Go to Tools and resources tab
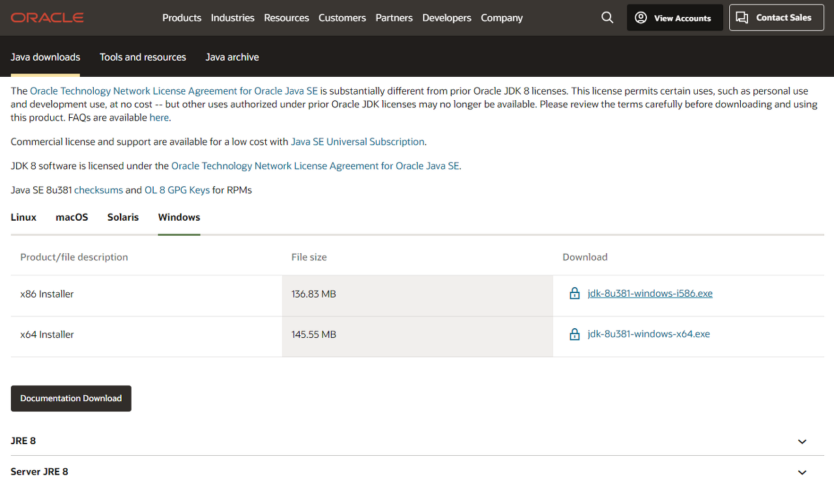This screenshot has width=834, height=504. [x=143, y=57]
